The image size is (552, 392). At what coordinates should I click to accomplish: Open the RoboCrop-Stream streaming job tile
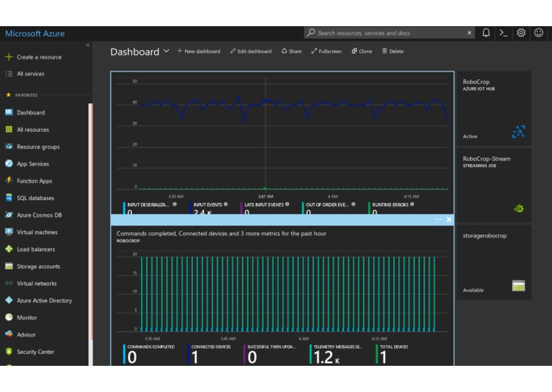pyautogui.click(x=494, y=185)
